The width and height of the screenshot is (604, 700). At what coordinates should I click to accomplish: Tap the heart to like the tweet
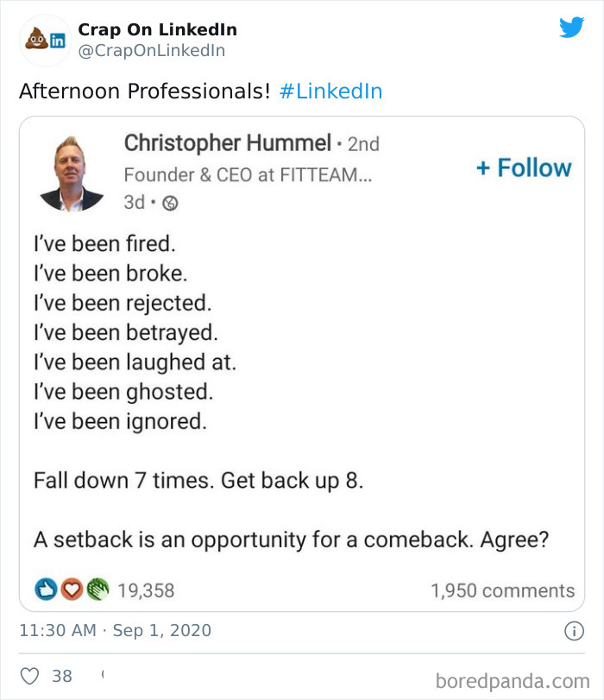pos(28,675)
